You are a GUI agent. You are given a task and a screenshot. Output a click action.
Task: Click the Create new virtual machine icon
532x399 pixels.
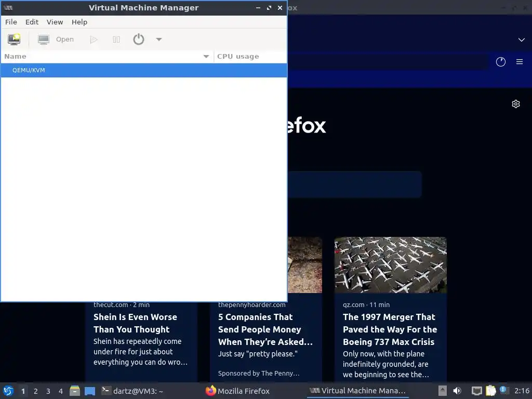[x=14, y=39]
